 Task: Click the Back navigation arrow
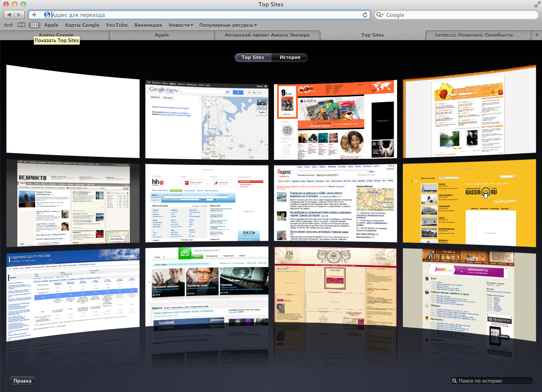(x=9, y=15)
